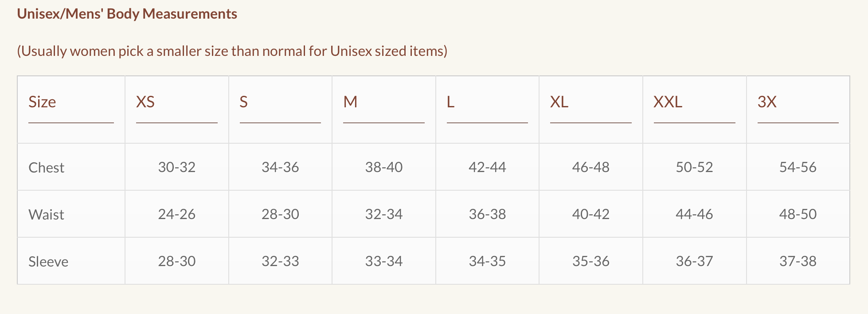Viewport: 868px width, 314px height.
Task: Select the Size column header
Action: (x=42, y=102)
